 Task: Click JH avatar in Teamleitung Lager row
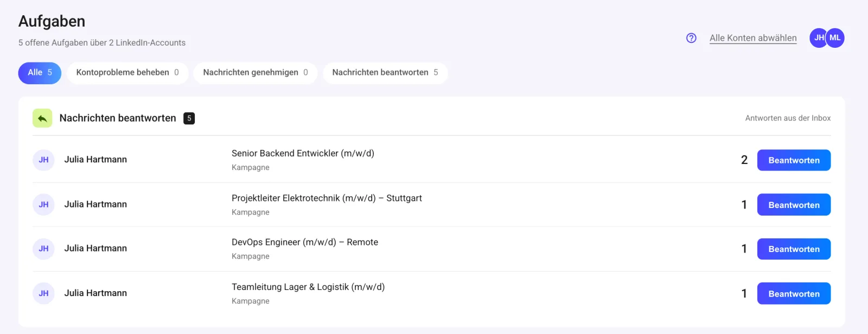click(43, 293)
